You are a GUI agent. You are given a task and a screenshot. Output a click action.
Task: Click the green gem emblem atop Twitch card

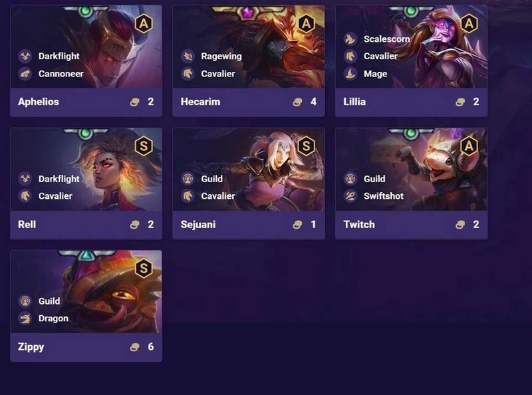click(x=411, y=134)
